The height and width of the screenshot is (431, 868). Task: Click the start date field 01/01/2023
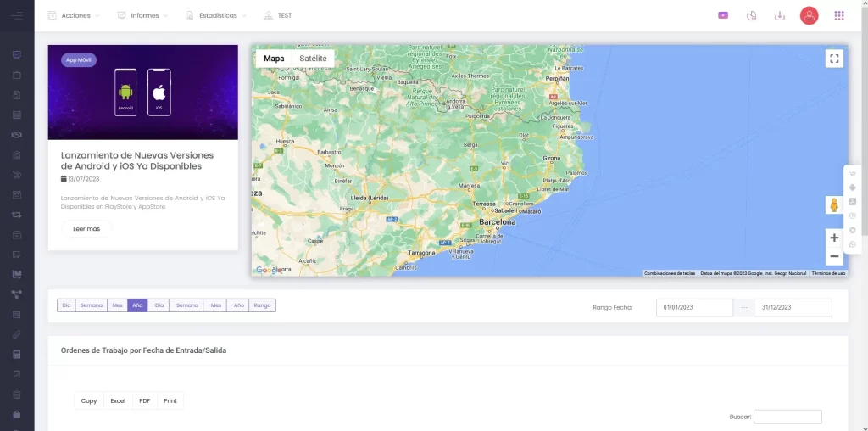pyautogui.click(x=694, y=307)
